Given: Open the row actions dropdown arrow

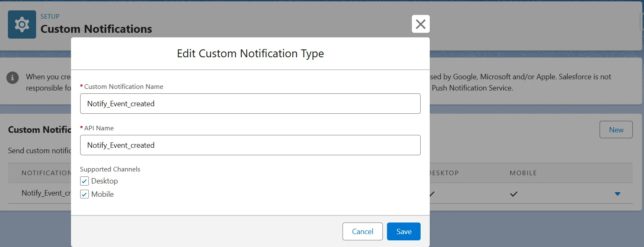Looking at the screenshot, I should click(x=617, y=194).
